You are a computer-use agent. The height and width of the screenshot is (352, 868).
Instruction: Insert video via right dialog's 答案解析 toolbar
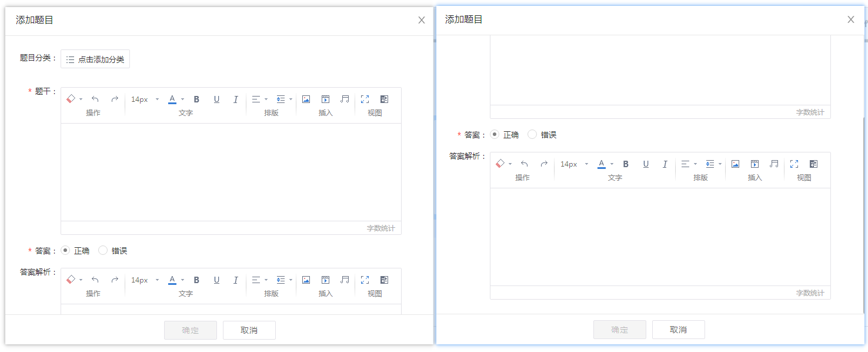pos(755,164)
